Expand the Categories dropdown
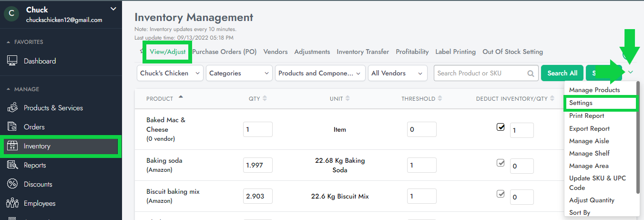 (238, 73)
